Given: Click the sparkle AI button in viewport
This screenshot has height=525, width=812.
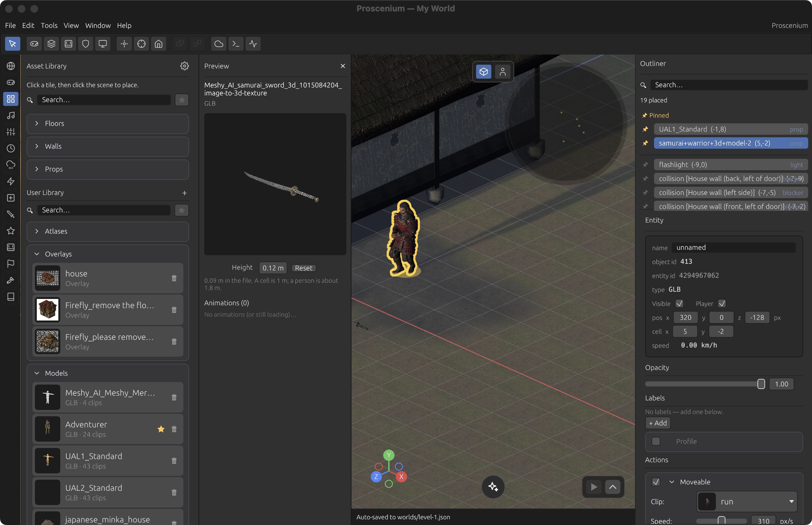Looking at the screenshot, I should pyautogui.click(x=493, y=486).
